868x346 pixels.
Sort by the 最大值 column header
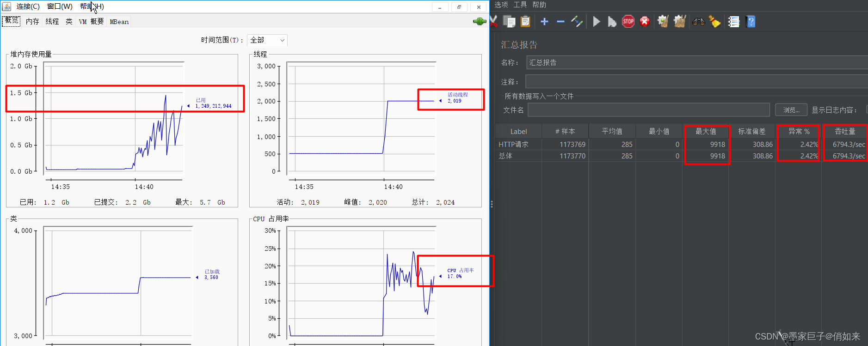click(706, 132)
